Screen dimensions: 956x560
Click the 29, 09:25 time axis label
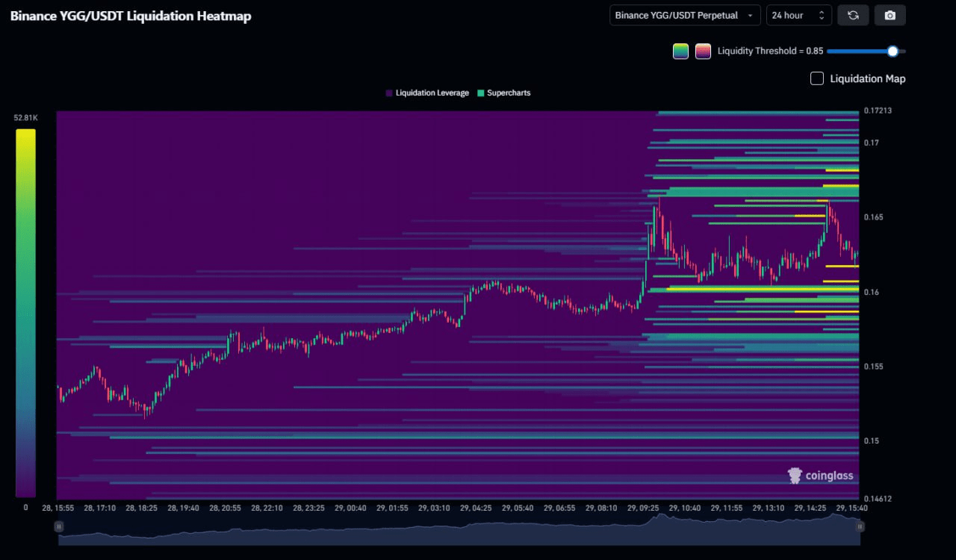coord(643,508)
